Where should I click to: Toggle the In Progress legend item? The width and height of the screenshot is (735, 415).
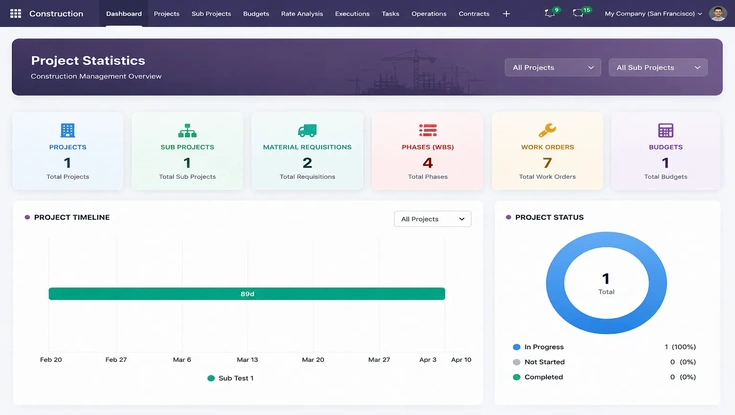(x=538, y=347)
